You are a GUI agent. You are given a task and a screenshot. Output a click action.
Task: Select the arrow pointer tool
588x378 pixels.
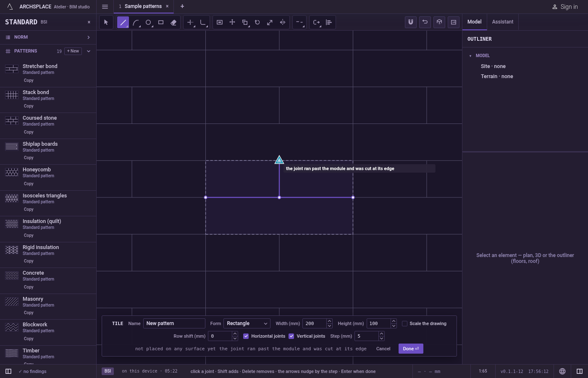106,22
